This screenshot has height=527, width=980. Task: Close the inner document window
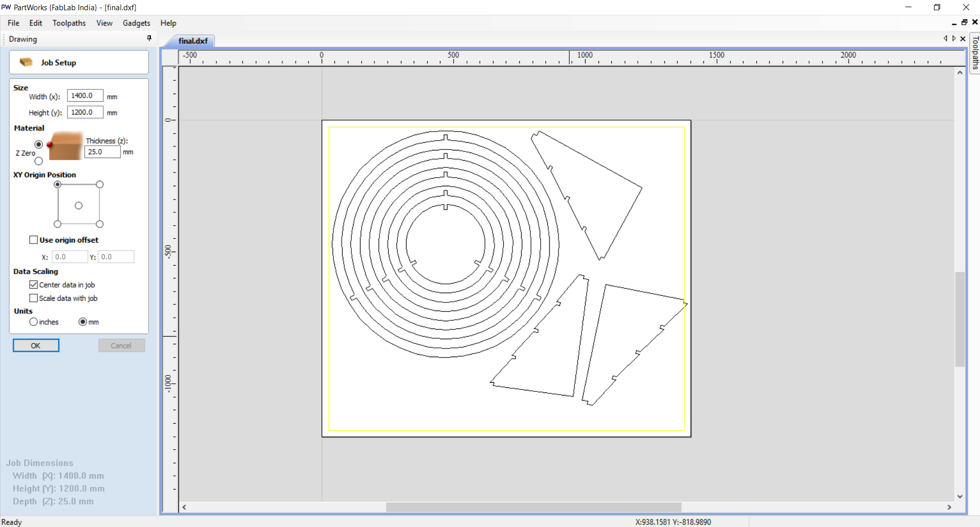point(975,23)
